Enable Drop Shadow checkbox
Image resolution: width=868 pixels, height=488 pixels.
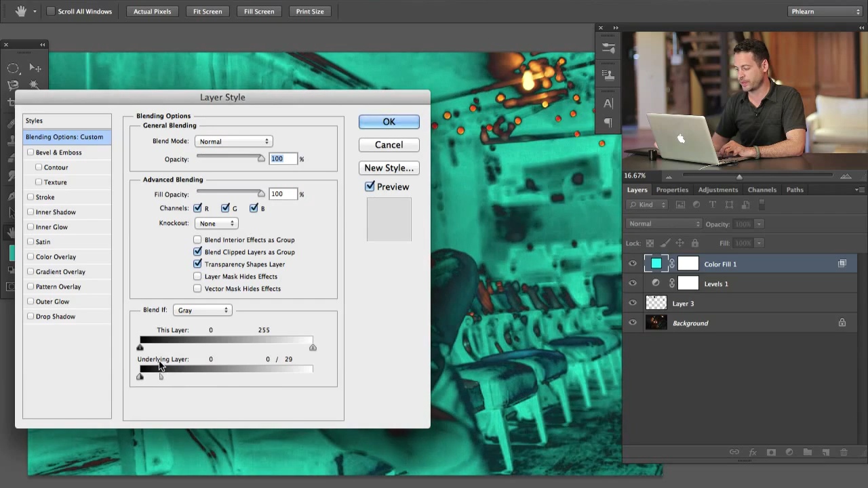point(31,317)
